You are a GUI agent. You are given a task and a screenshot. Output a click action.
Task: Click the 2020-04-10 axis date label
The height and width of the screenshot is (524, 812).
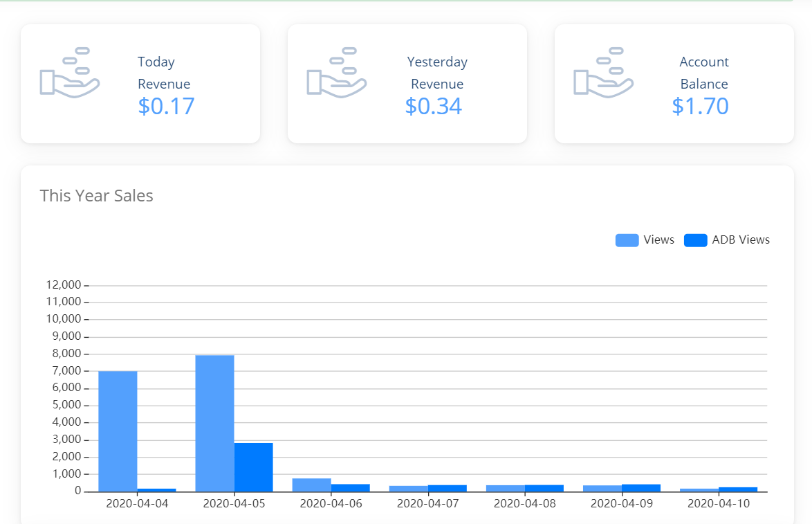[718, 503]
